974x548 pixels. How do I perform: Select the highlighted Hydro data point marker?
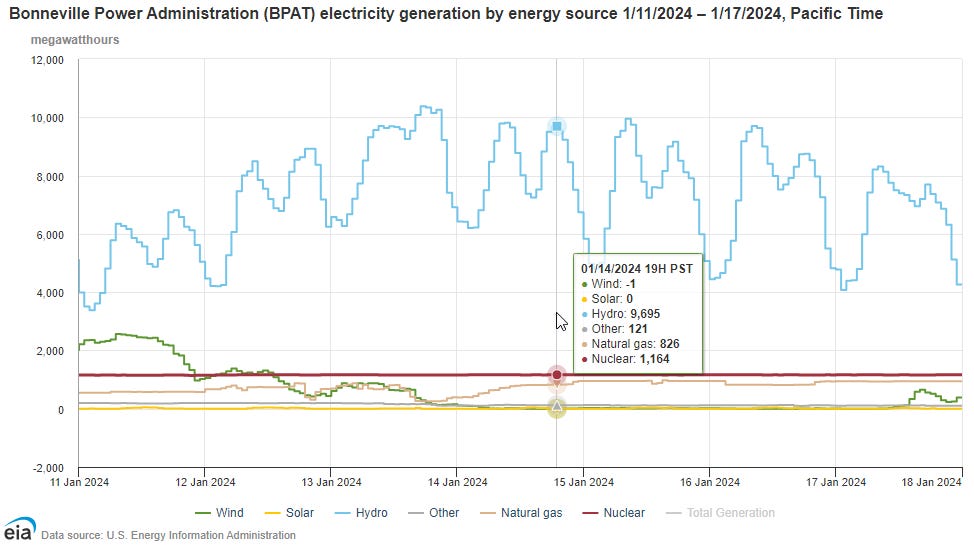point(557,126)
